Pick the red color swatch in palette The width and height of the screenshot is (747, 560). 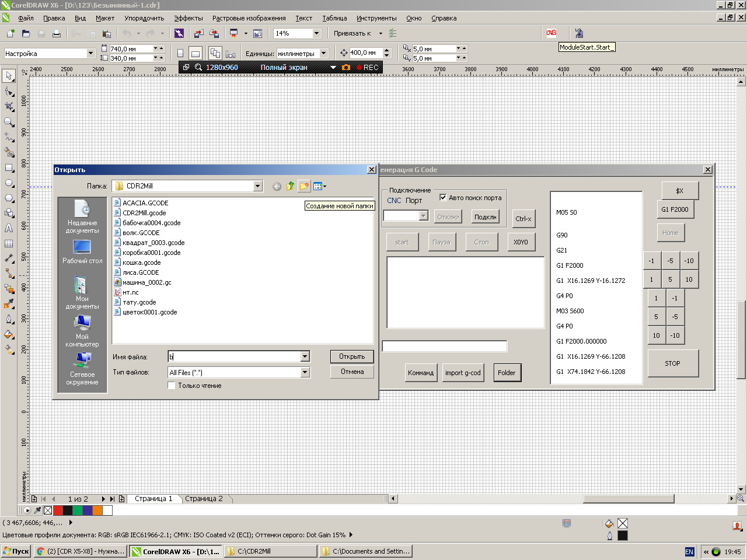point(58,510)
